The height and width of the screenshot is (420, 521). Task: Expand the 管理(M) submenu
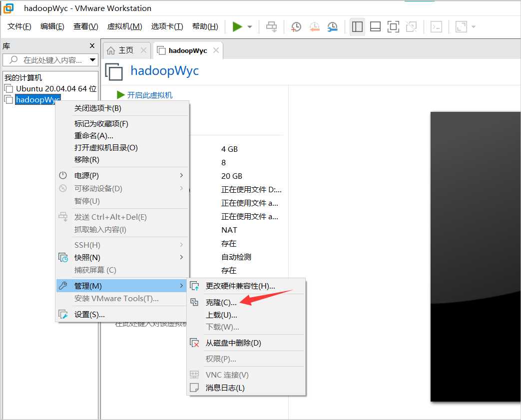click(122, 286)
